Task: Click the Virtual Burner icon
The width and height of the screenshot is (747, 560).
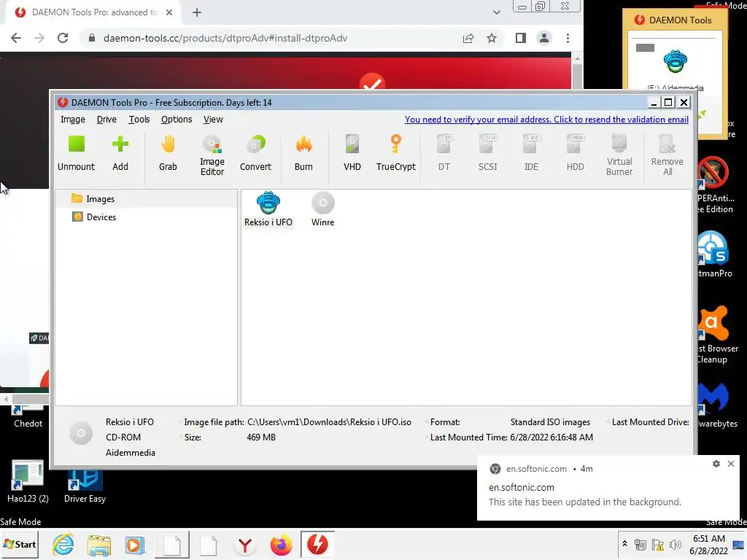Action: click(x=619, y=156)
